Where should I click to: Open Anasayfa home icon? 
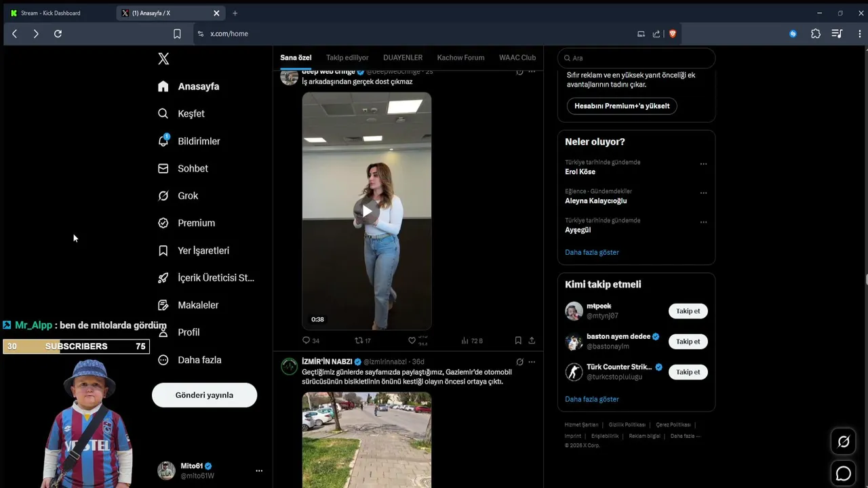[163, 86]
